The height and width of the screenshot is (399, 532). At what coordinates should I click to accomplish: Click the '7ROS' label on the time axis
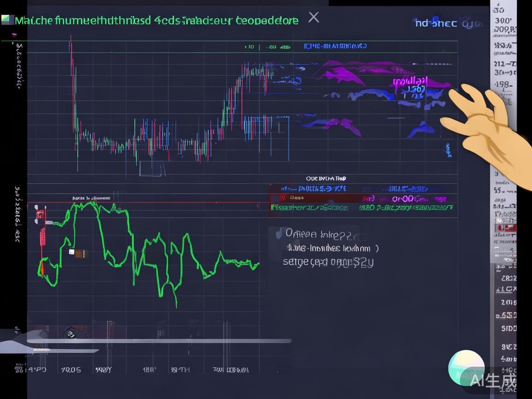pos(71,370)
